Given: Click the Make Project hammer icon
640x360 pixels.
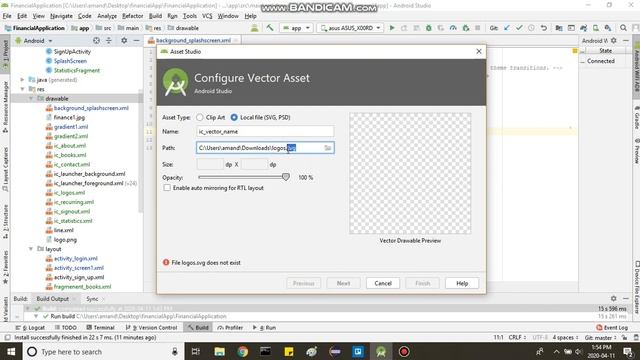Looking at the screenshot, I should click(x=270, y=28).
